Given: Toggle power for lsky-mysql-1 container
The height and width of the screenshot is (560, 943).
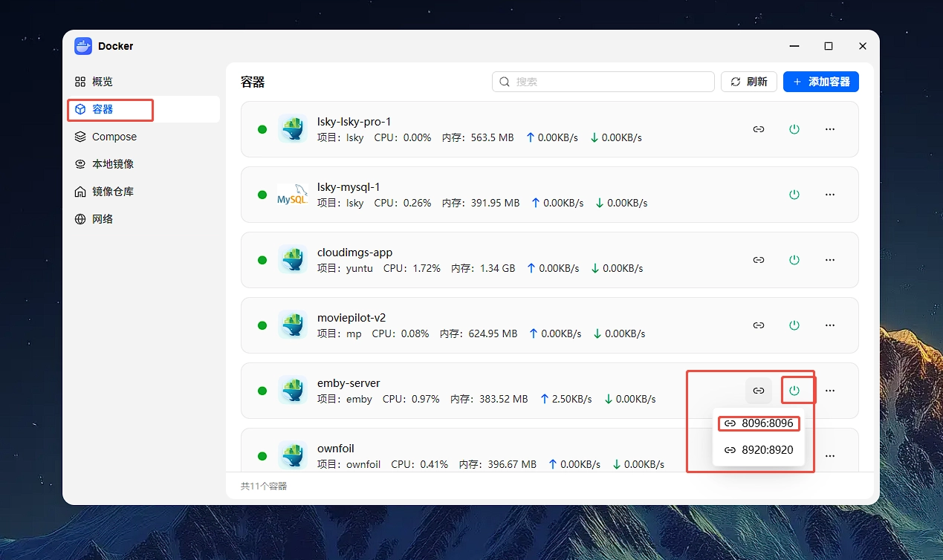Looking at the screenshot, I should tap(794, 195).
